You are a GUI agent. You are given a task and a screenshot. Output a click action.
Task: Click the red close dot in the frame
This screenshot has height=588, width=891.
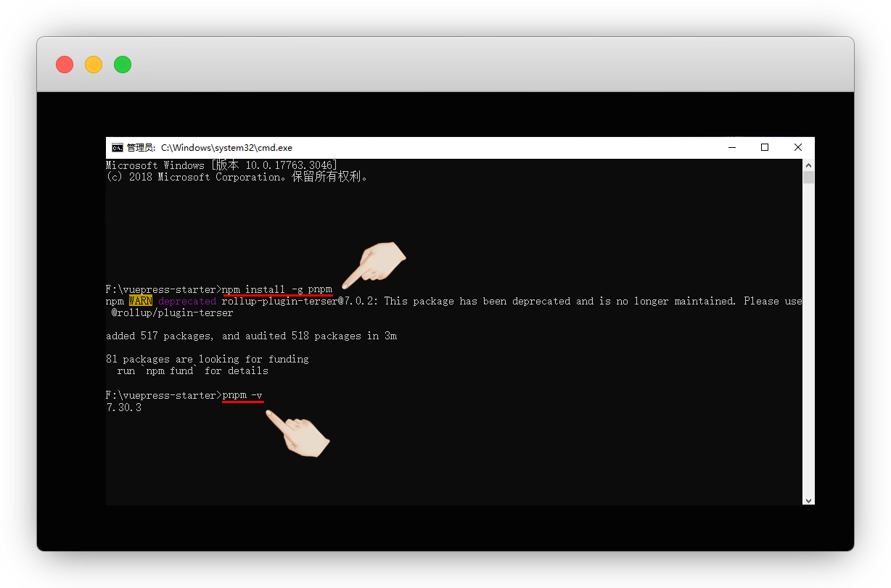[x=65, y=65]
